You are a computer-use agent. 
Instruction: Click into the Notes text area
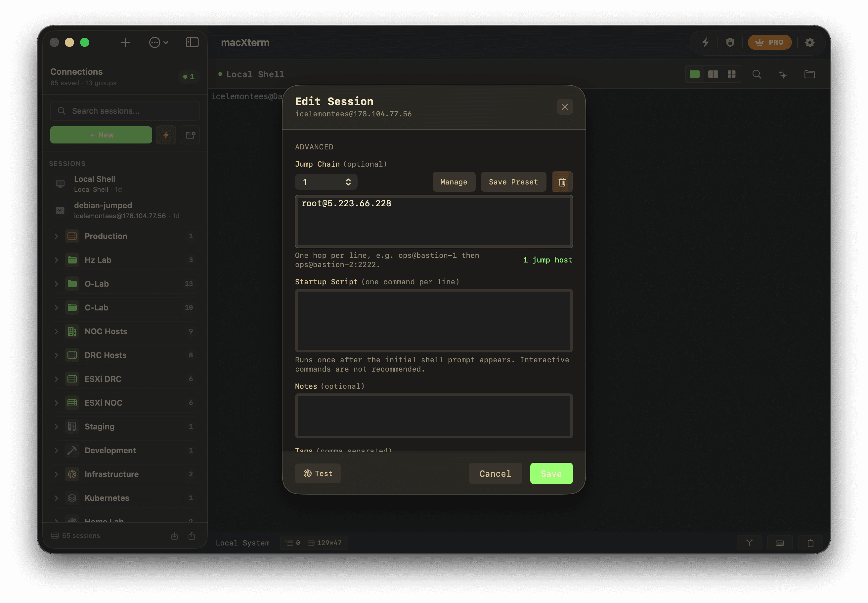point(434,416)
